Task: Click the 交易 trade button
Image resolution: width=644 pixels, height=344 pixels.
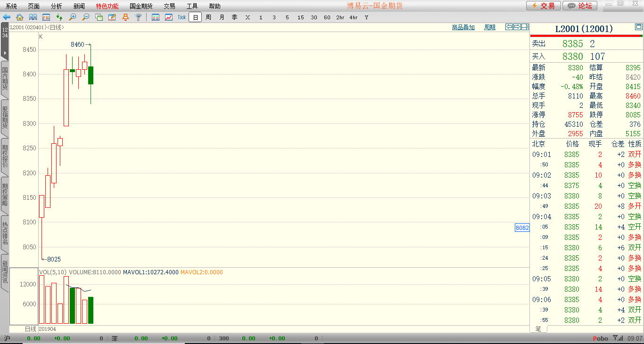Action: (543, 6)
